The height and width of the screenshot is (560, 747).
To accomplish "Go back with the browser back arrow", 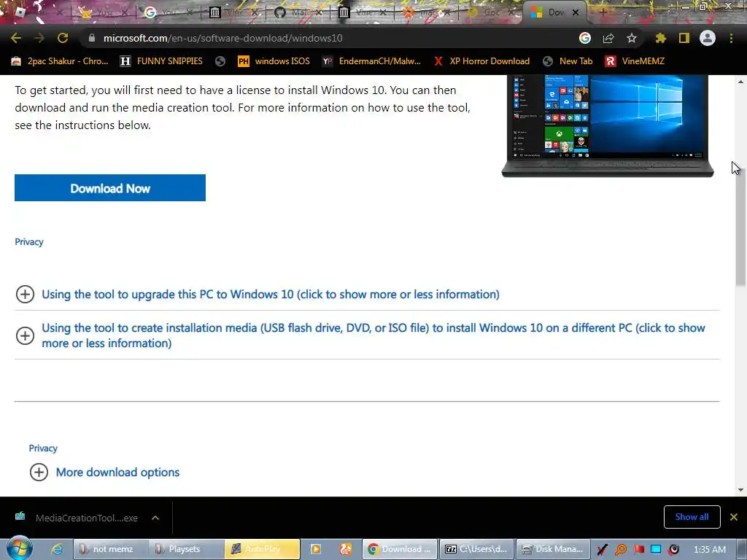I will tap(16, 38).
